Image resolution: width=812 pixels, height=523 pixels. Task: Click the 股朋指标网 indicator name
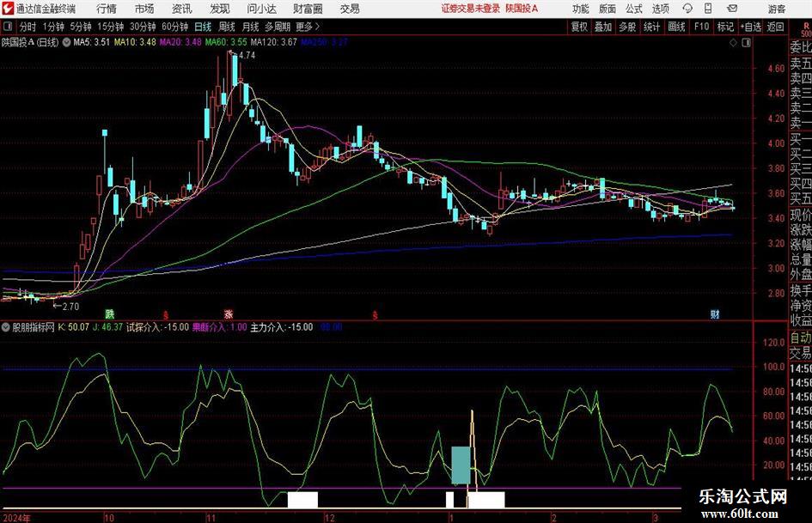coord(34,327)
